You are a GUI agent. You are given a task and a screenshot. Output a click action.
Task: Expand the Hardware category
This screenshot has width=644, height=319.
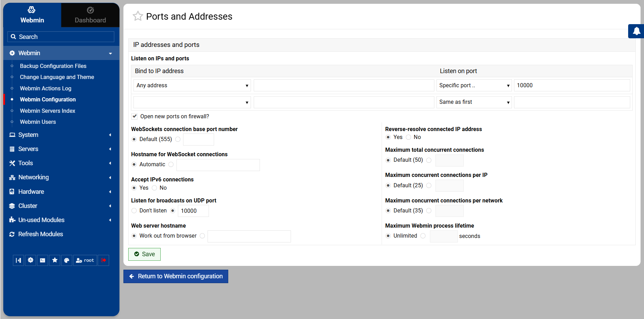(61, 192)
